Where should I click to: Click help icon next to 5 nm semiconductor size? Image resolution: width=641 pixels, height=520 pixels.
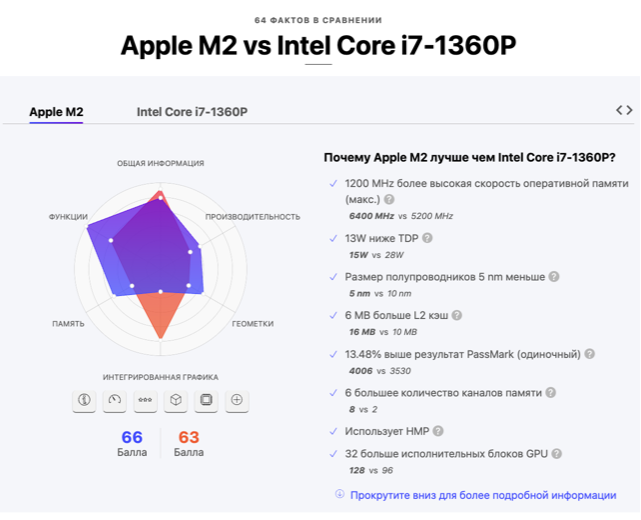(554, 277)
